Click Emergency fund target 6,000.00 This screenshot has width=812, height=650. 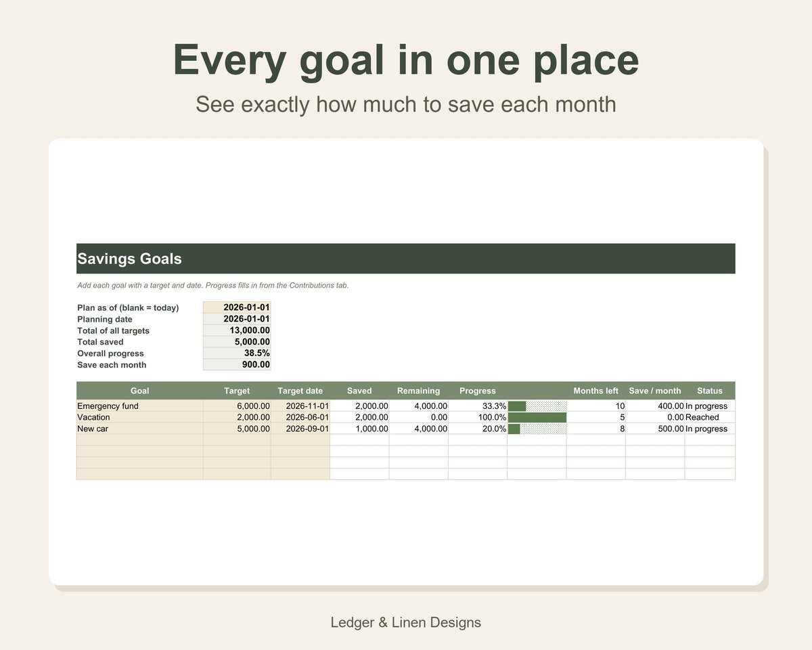tap(237, 406)
